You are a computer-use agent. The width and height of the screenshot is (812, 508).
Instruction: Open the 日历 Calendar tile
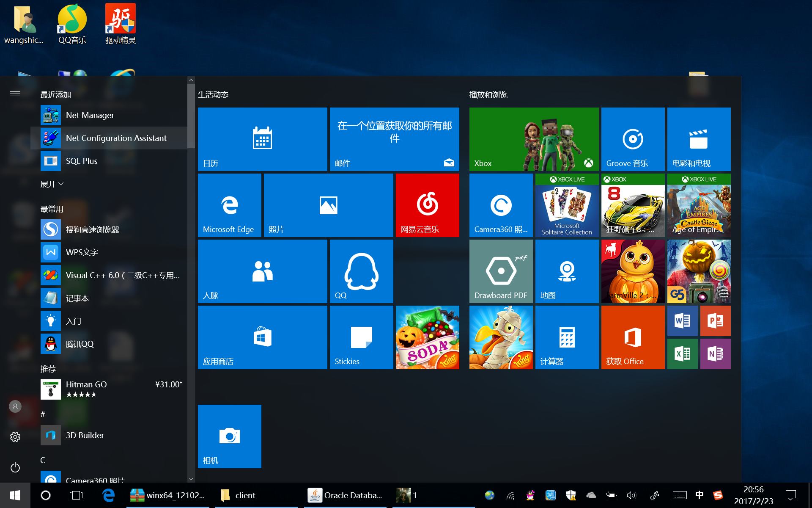[x=262, y=139]
